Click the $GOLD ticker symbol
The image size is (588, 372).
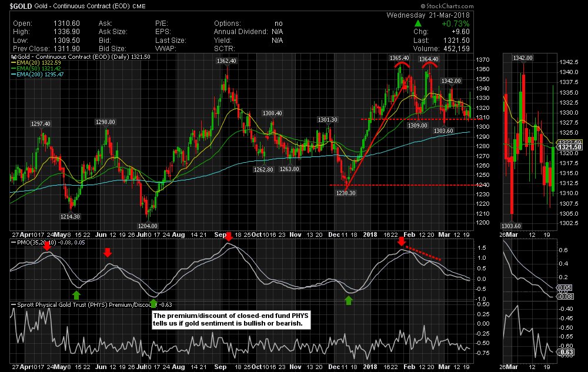click(21, 6)
